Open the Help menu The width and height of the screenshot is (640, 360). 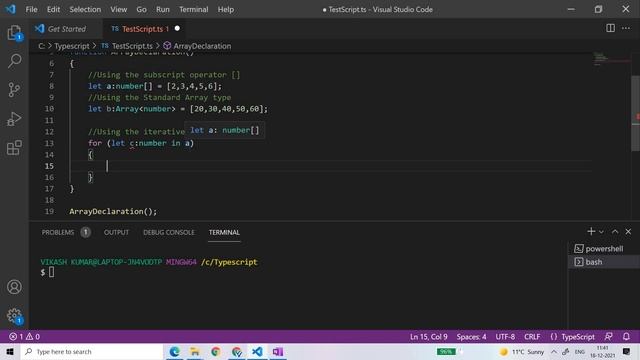click(225, 9)
